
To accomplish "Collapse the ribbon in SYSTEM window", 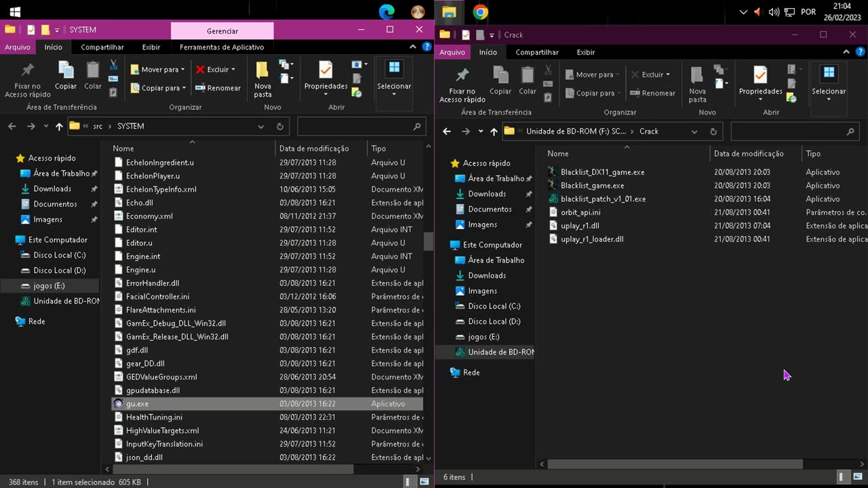I will click(413, 47).
